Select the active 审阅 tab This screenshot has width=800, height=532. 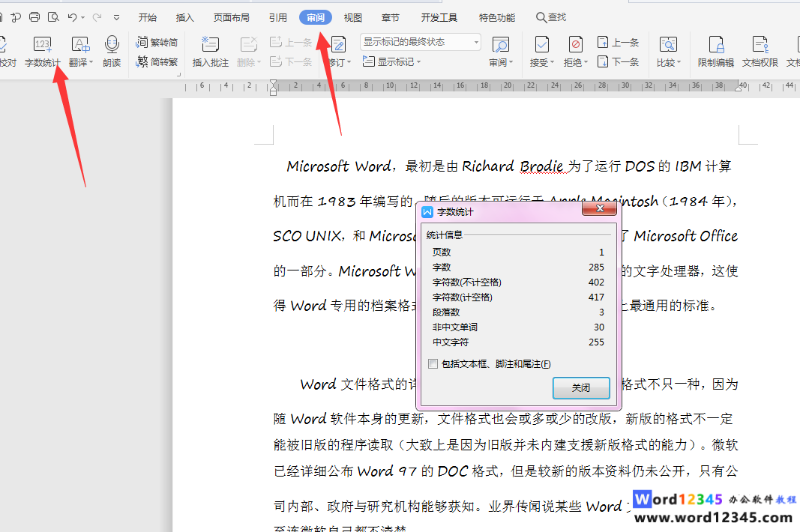(x=316, y=17)
